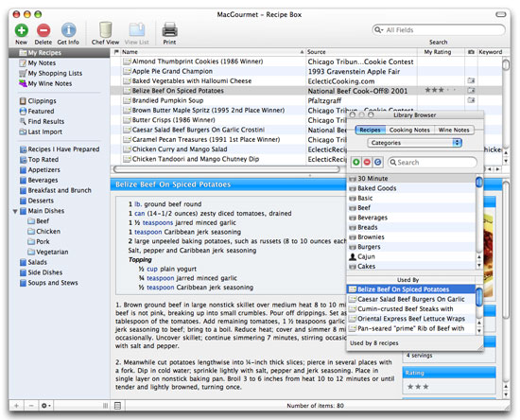
Task: Open Get Info for the recipe
Action: tap(68, 30)
